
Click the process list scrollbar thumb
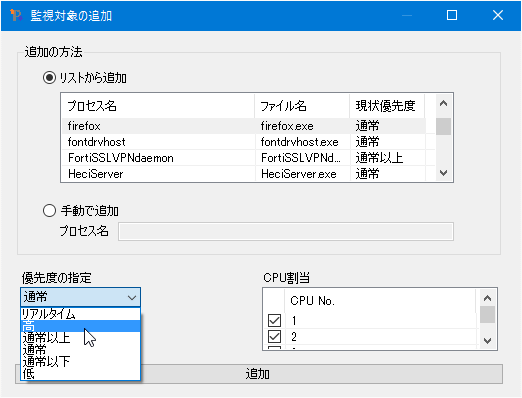(x=443, y=126)
